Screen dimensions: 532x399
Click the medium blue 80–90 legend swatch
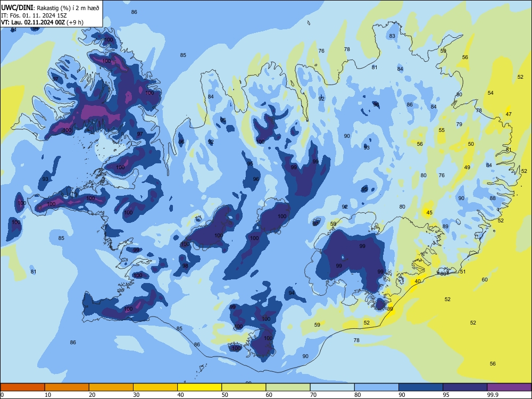pos(377,387)
